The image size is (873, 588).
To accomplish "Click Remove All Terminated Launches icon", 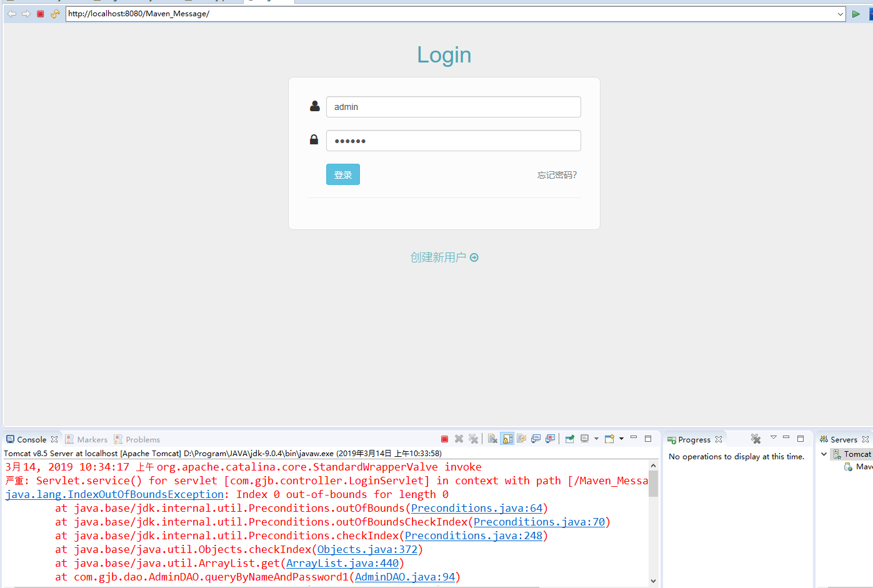I will [x=473, y=439].
